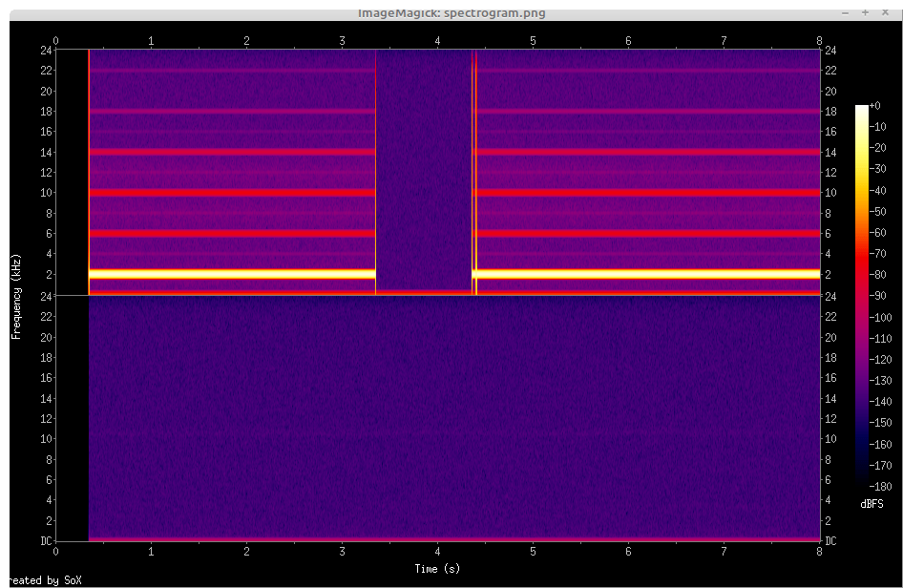Click the +0 value on the dBFS scale
The height and width of the screenshot is (588, 903).
875,106
